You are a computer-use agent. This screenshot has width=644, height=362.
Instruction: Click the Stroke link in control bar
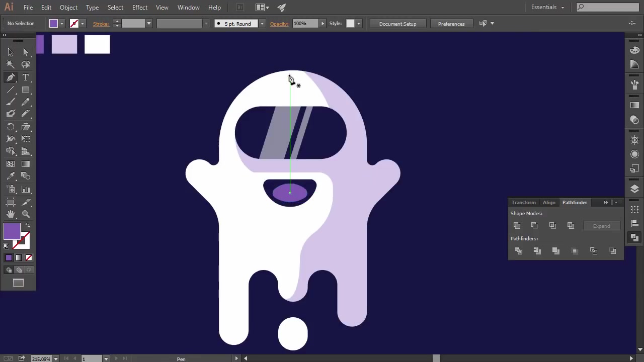coord(101,24)
